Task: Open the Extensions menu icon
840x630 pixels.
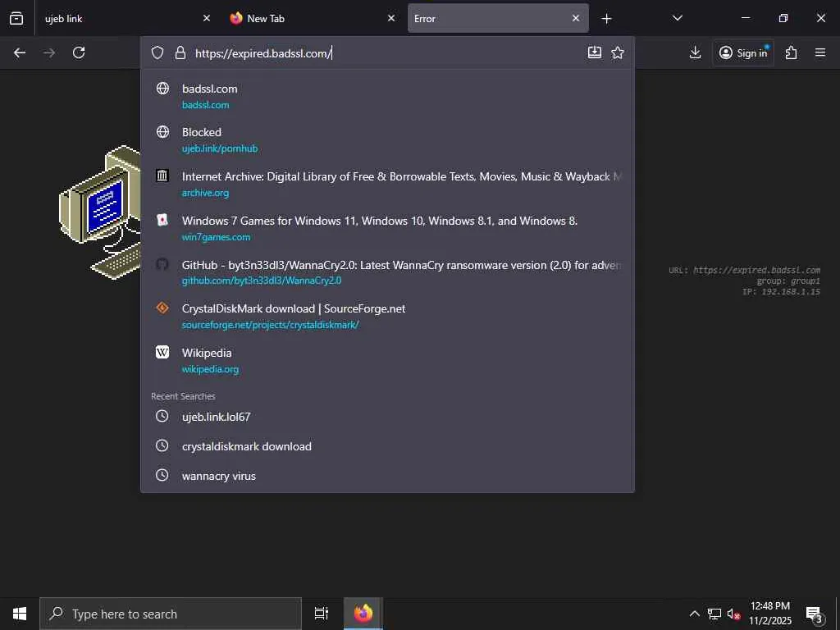Action: click(x=792, y=52)
